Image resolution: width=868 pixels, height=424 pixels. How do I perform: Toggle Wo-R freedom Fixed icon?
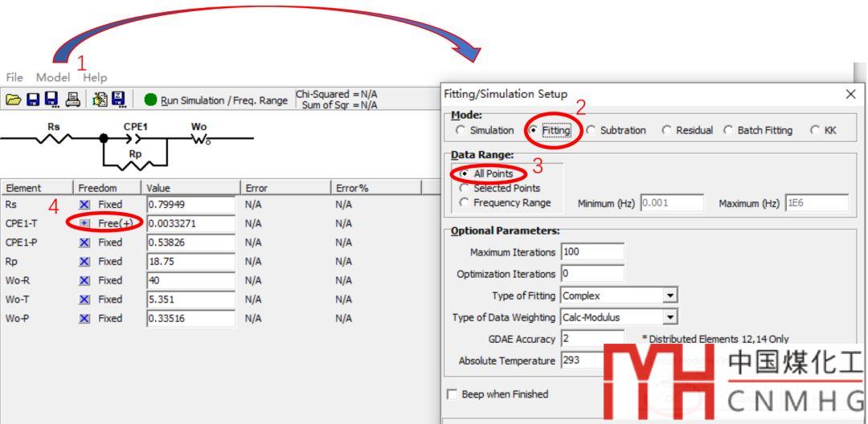coord(84,280)
